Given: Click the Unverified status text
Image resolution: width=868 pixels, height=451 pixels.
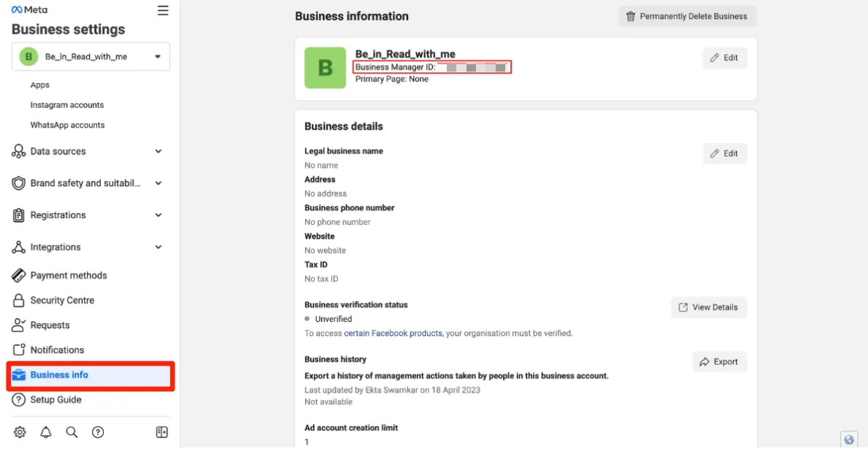Looking at the screenshot, I should coord(333,319).
